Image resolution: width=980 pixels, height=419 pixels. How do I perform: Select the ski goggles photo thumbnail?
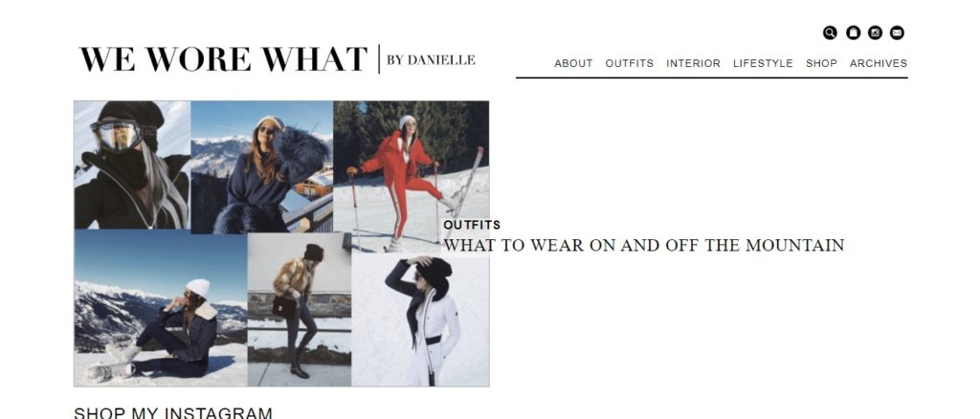132,165
